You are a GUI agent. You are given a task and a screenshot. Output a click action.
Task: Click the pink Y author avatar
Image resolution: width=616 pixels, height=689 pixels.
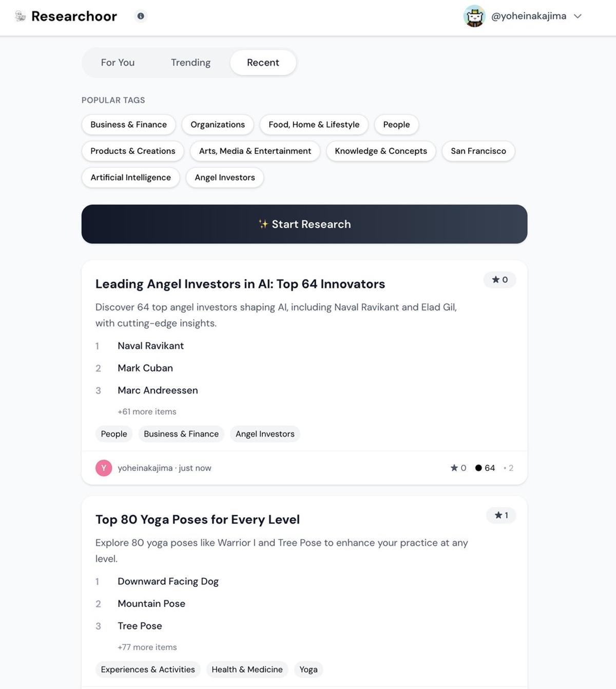pos(104,467)
